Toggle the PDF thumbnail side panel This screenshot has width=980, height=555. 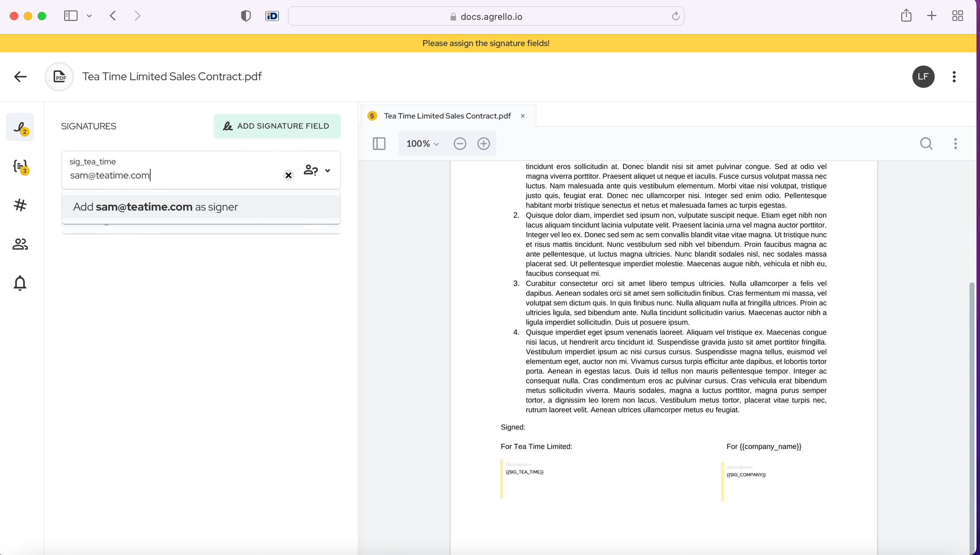379,144
